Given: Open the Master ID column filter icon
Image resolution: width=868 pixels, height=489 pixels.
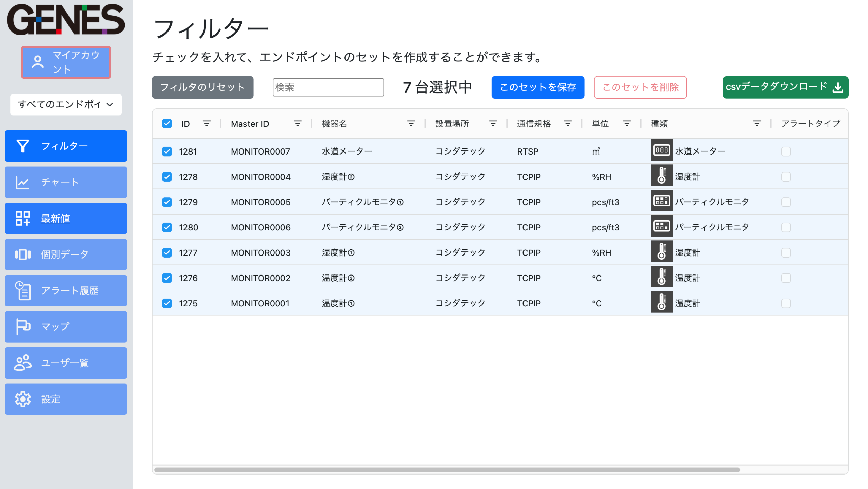Looking at the screenshot, I should (x=297, y=124).
